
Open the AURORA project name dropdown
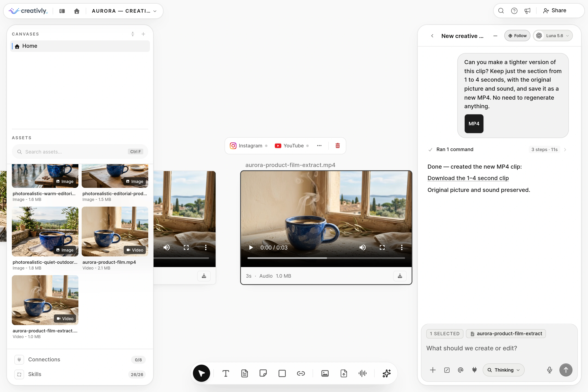coord(124,11)
